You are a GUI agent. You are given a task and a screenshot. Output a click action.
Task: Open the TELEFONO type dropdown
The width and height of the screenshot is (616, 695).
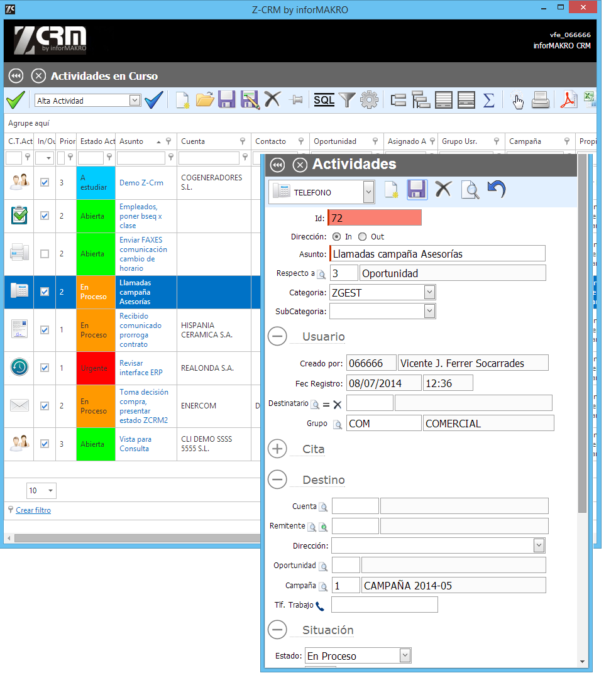(368, 192)
